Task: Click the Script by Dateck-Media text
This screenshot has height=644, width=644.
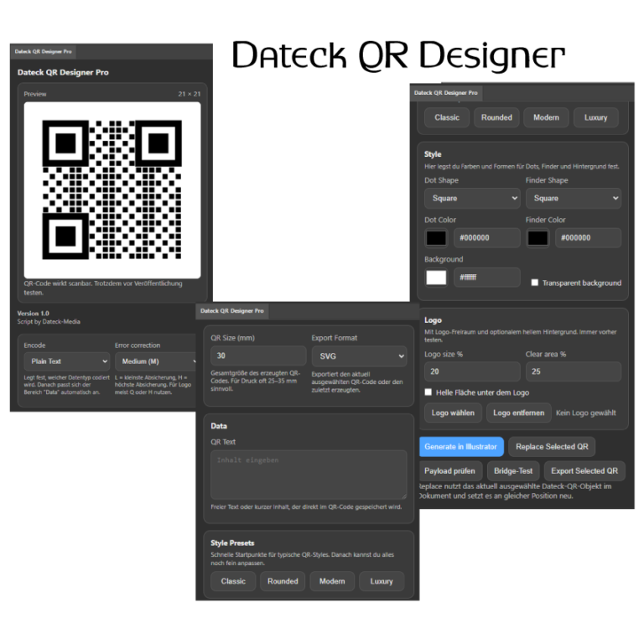Action: 49,322
